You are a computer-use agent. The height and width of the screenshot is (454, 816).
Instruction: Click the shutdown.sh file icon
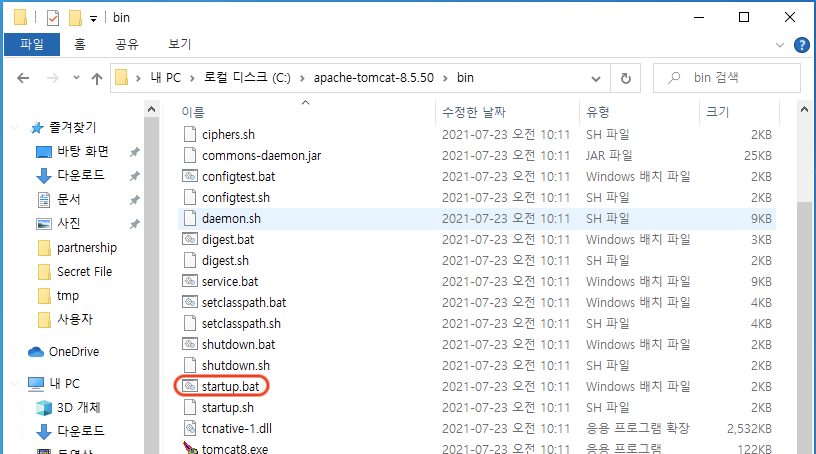point(190,365)
